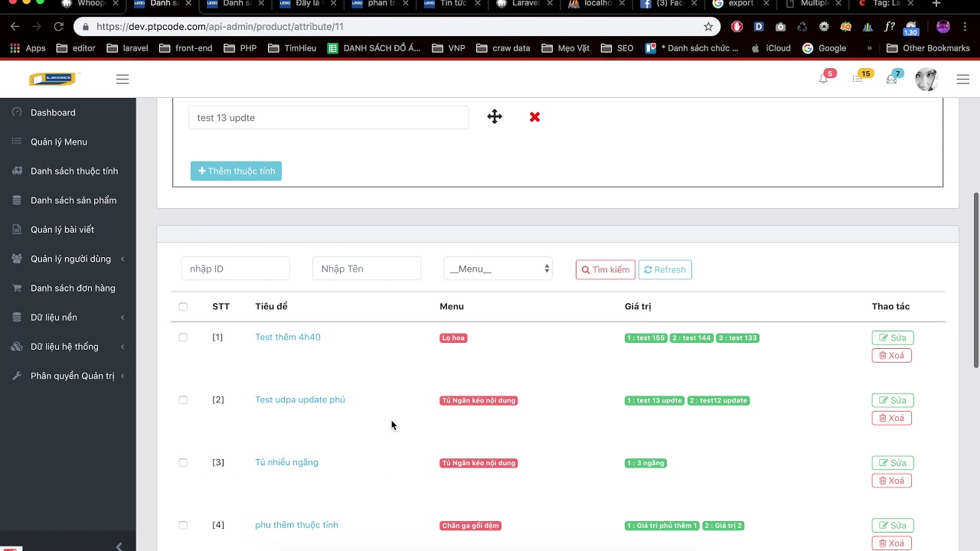Collapse sidebar using bottom arrow
The height and width of the screenshot is (551, 980).
119,546
